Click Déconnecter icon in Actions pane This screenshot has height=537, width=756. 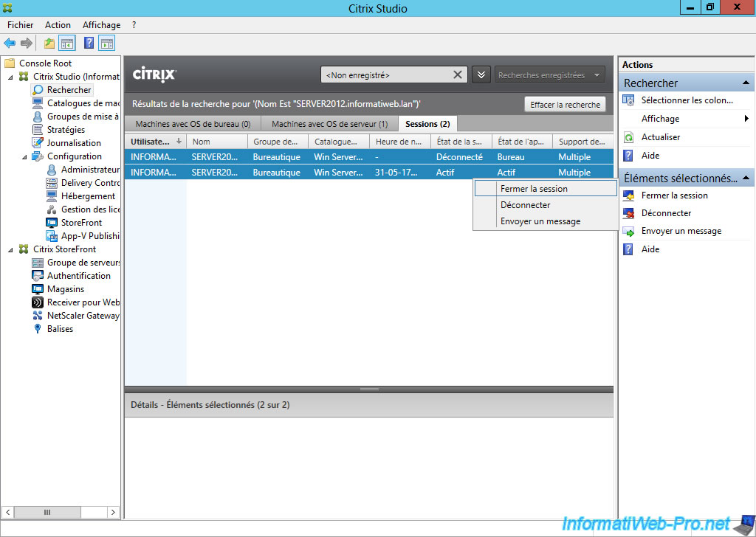tap(629, 213)
